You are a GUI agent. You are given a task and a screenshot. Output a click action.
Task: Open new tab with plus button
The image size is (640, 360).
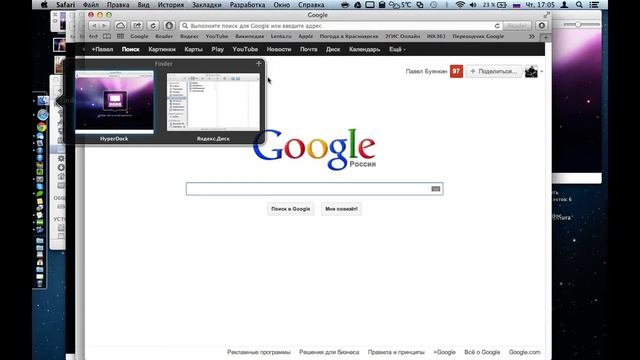pos(546,37)
